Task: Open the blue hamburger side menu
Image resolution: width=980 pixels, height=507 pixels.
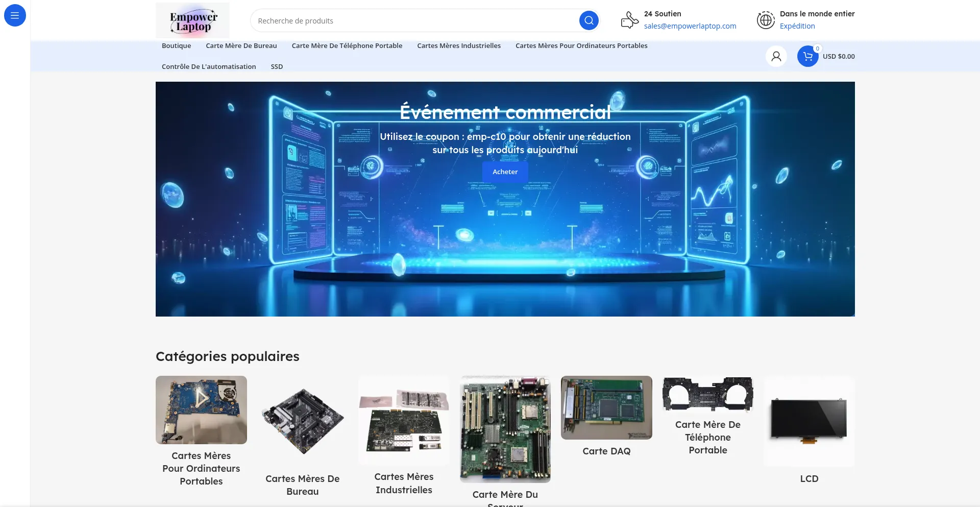Action: pyautogui.click(x=15, y=15)
